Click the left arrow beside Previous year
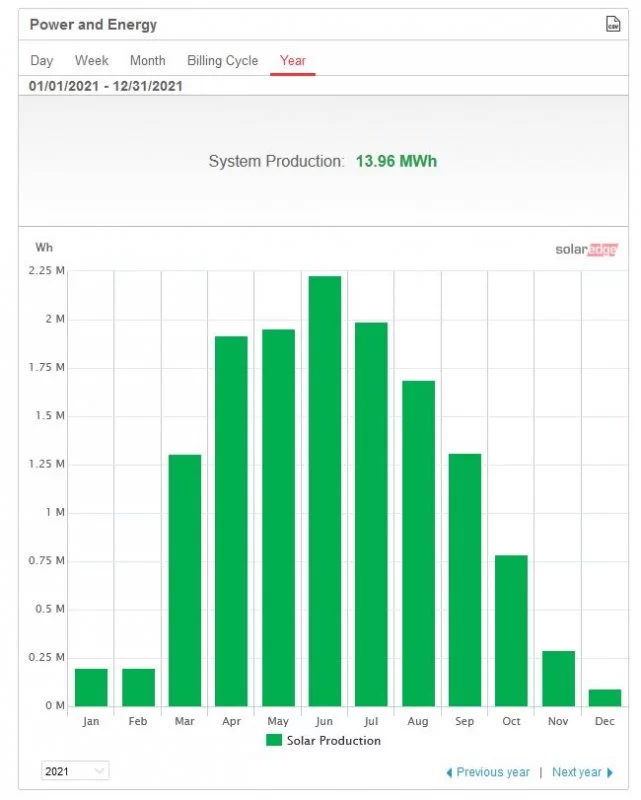Image resolution: width=641 pixels, height=800 pixels. tap(449, 772)
